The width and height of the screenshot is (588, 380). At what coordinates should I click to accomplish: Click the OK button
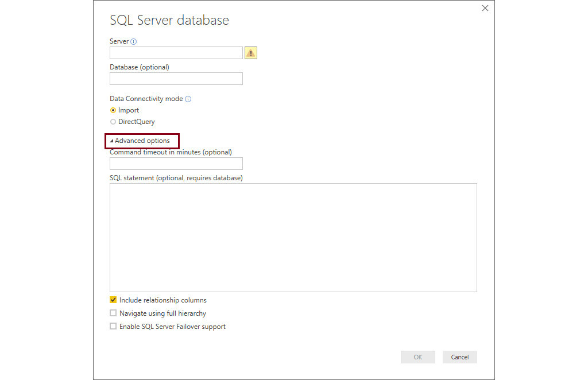tap(417, 356)
